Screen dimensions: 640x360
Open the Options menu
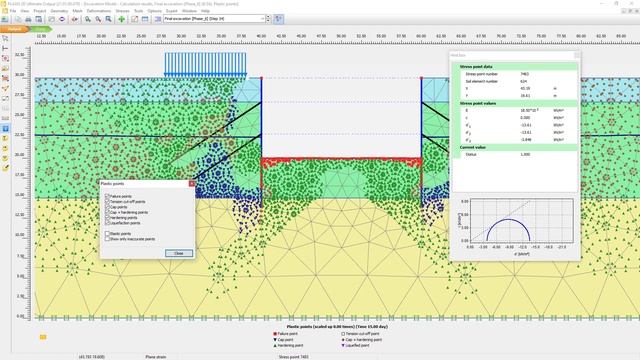click(155, 11)
